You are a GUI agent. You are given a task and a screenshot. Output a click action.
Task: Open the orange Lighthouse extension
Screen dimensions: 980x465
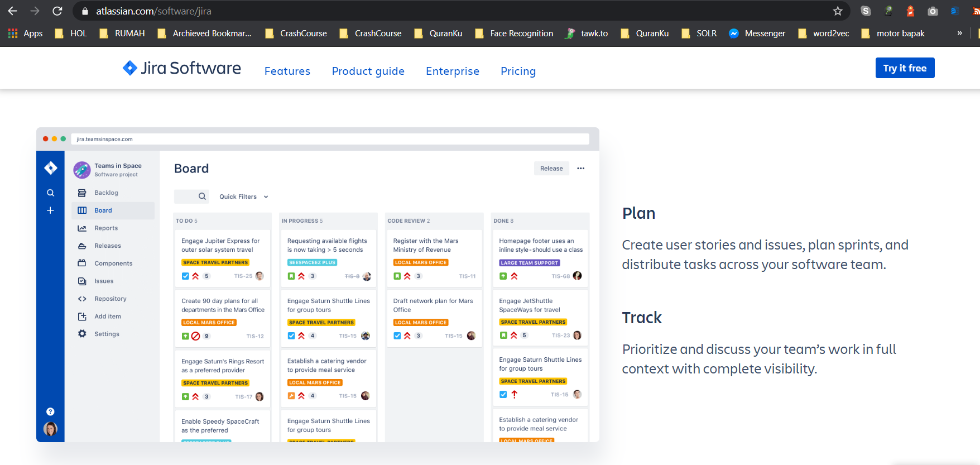click(x=910, y=11)
